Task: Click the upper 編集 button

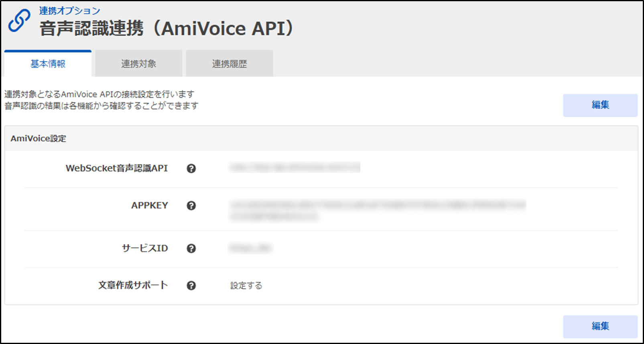Action: point(600,105)
